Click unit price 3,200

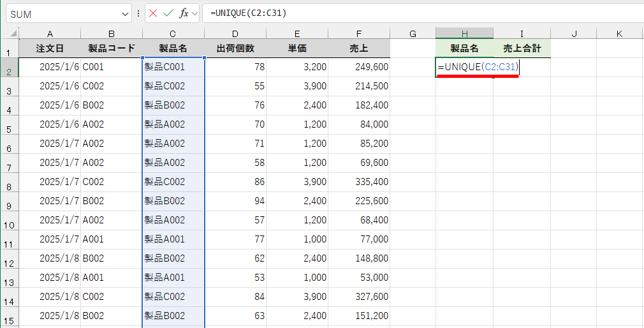click(297, 67)
